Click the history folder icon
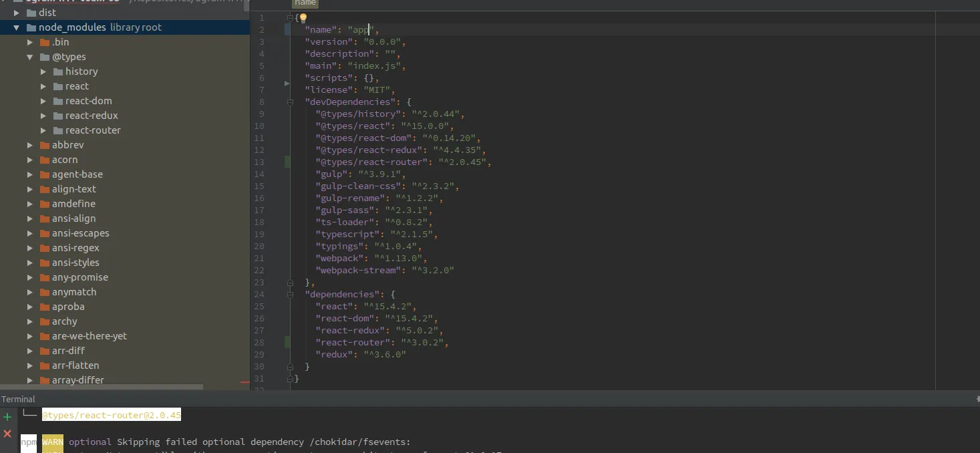The image size is (980, 453). (x=58, y=71)
